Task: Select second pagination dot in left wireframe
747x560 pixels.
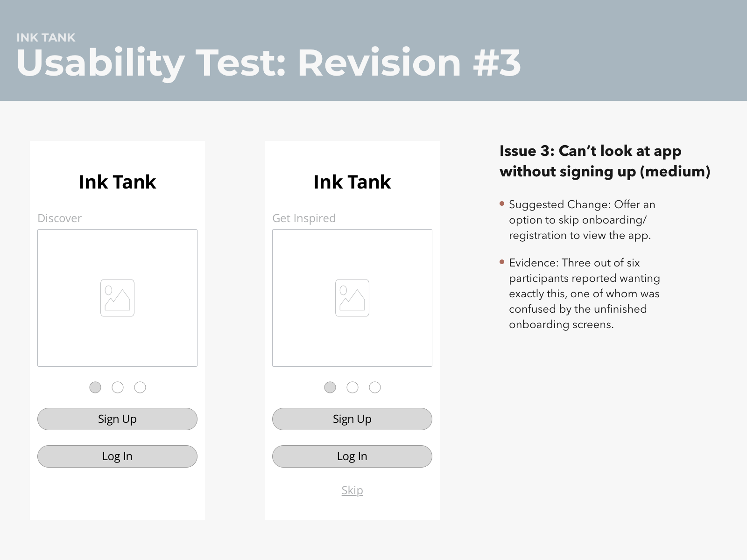Action: click(x=118, y=387)
